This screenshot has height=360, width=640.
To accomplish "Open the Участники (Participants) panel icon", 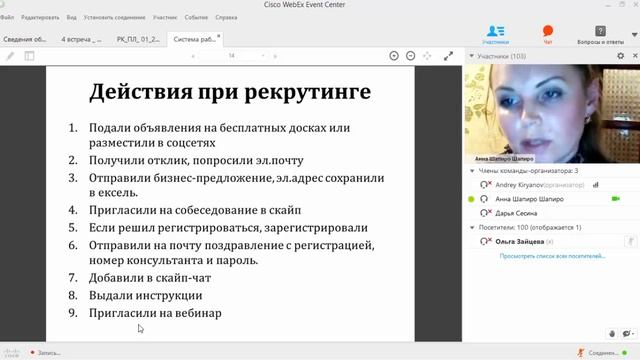I will coord(496,34).
